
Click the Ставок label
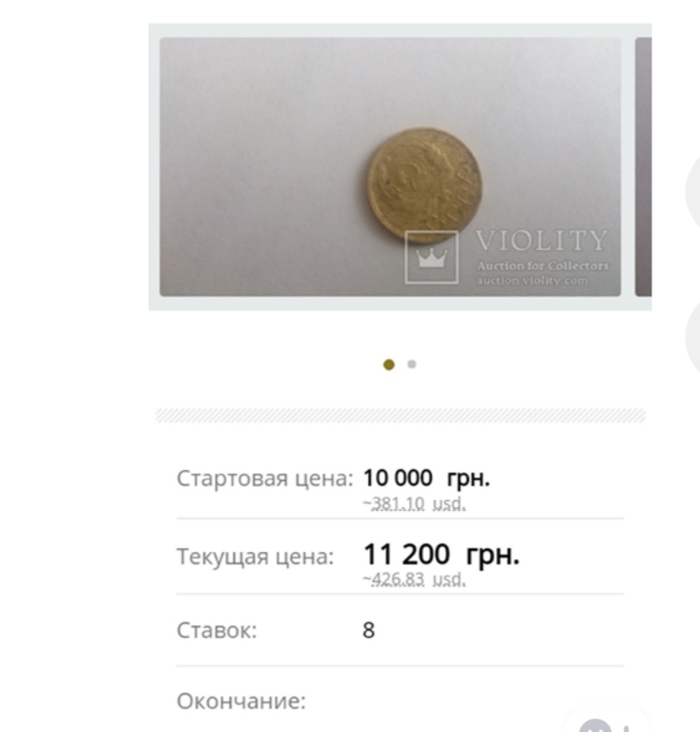coord(216,630)
